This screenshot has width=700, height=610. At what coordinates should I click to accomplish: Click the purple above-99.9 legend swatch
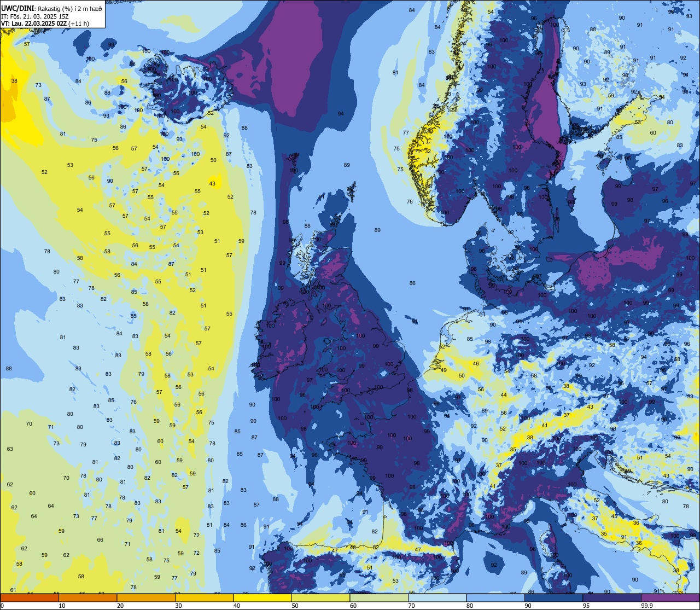click(670, 597)
